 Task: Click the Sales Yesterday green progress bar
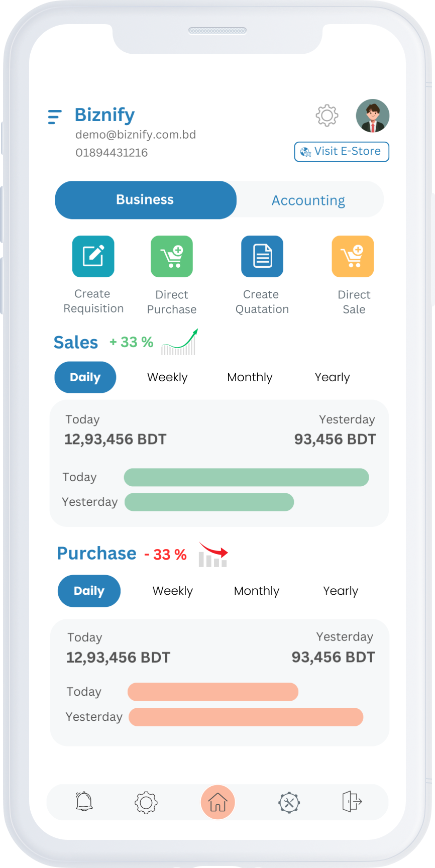tap(209, 502)
